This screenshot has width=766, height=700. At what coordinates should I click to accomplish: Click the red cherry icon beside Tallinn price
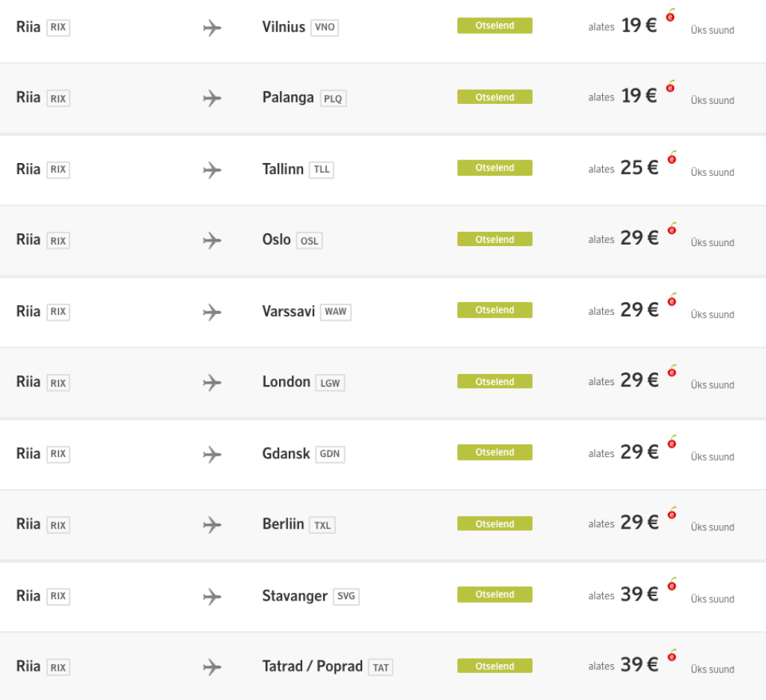pos(671,158)
